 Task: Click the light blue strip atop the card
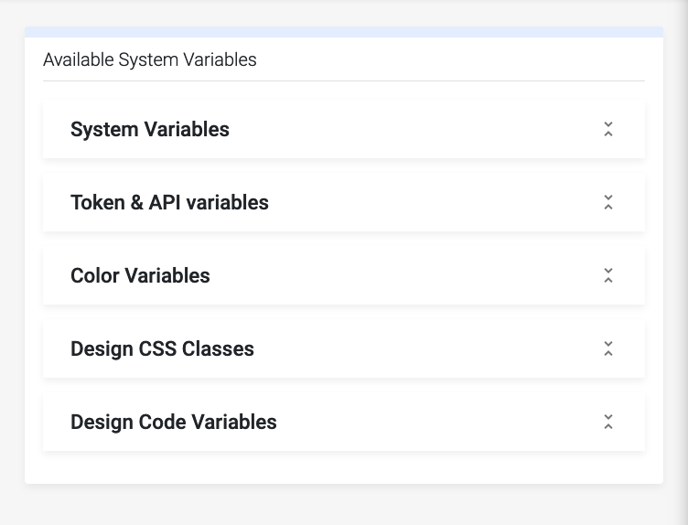click(x=344, y=32)
